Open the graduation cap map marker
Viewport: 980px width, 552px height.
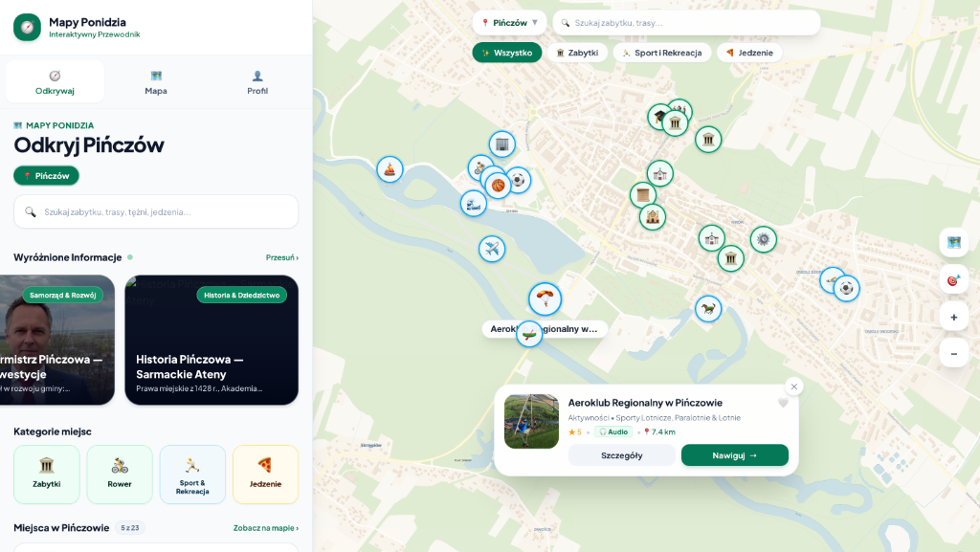(658, 116)
